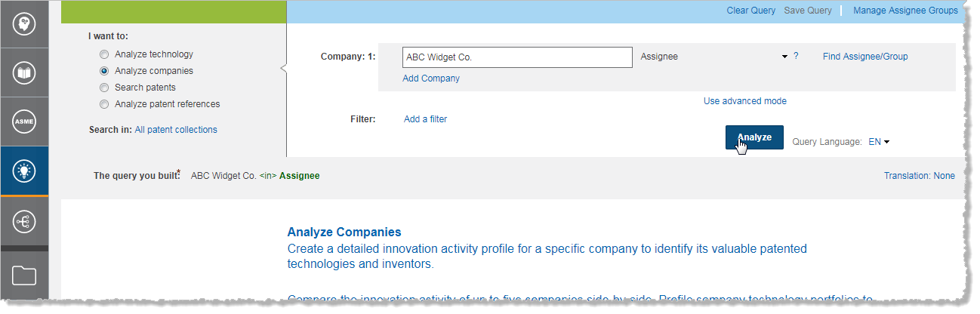The width and height of the screenshot is (980, 314).
Task: Focus the ABC Widget Co. company field
Action: tap(517, 57)
